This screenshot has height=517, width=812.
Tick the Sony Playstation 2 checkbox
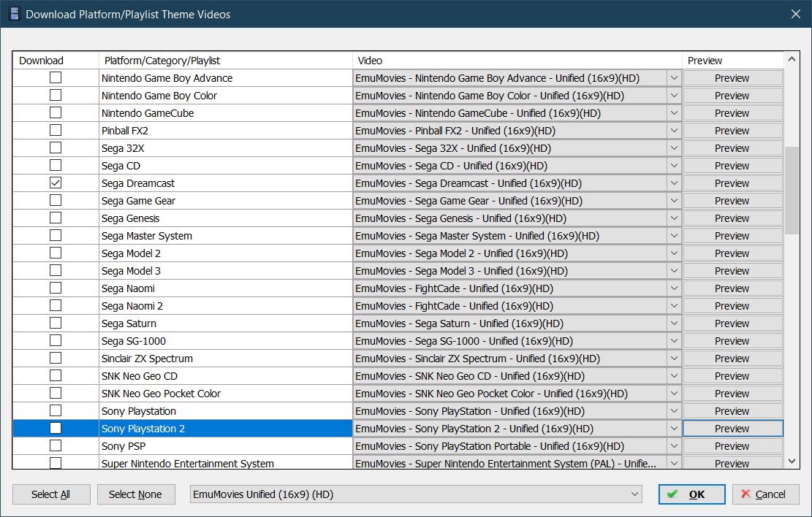(x=56, y=428)
